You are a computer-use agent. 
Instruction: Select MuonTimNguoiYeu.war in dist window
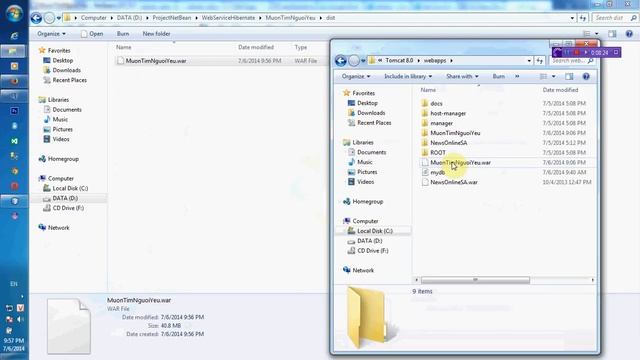156,61
